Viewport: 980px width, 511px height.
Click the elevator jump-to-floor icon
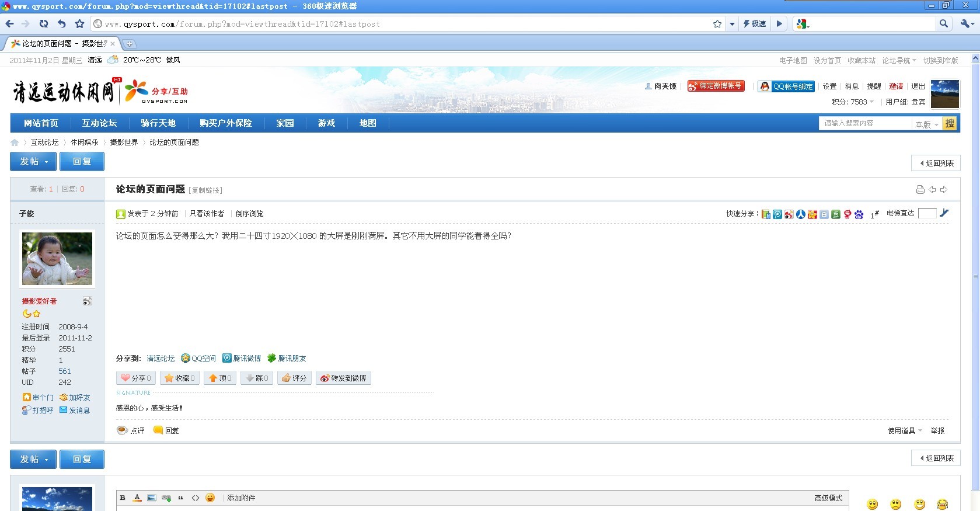(944, 213)
